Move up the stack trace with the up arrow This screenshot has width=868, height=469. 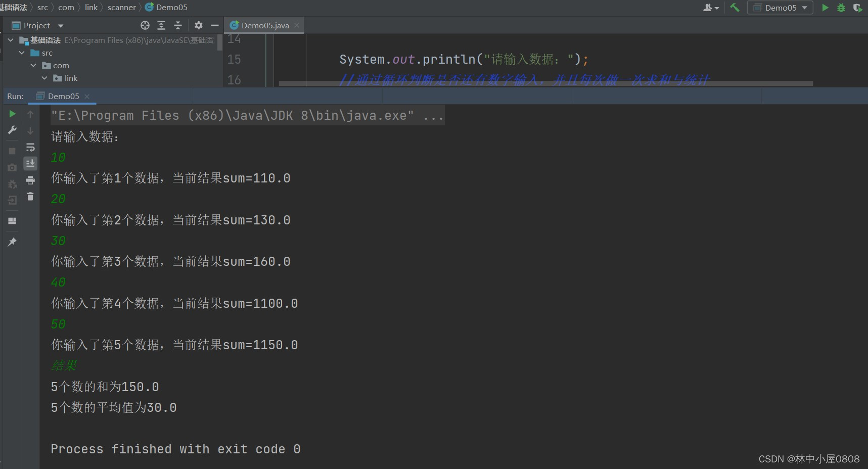[x=30, y=114]
